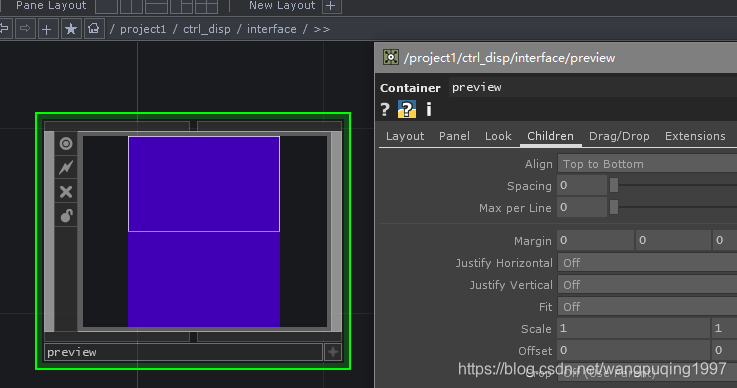Toggle the viewer active circle on preview node
This screenshot has width=737, height=388.
66,143
